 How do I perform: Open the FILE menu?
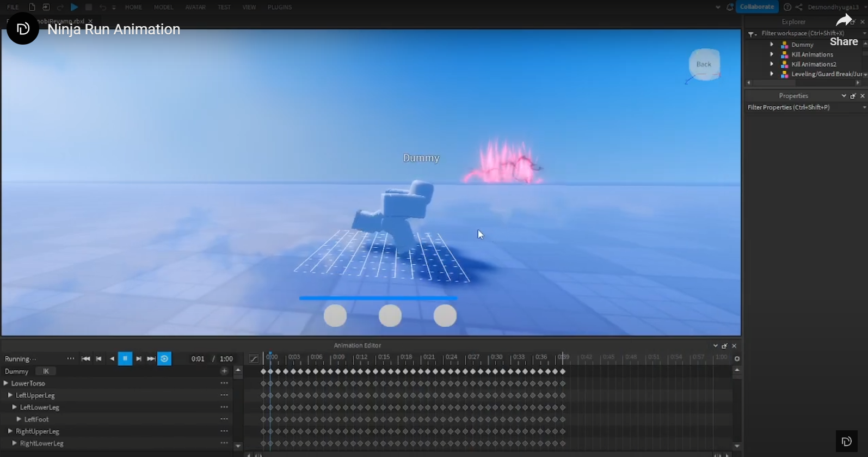(x=13, y=7)
